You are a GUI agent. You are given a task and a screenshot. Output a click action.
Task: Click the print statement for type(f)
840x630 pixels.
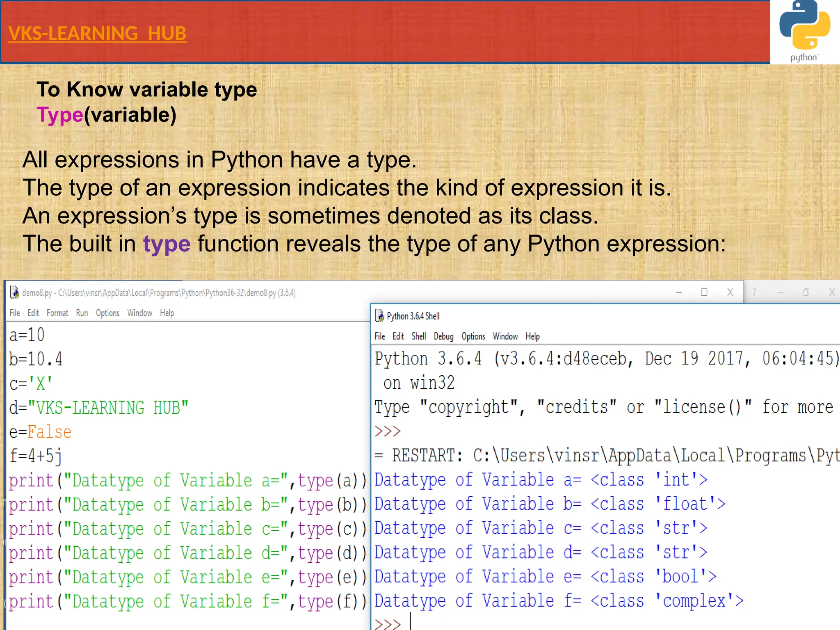(x=187, y=601)
